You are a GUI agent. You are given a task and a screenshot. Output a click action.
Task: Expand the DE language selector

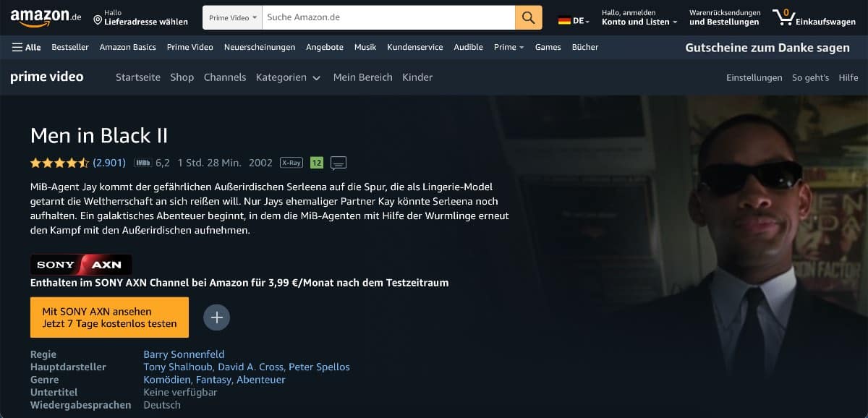(582, 21)
